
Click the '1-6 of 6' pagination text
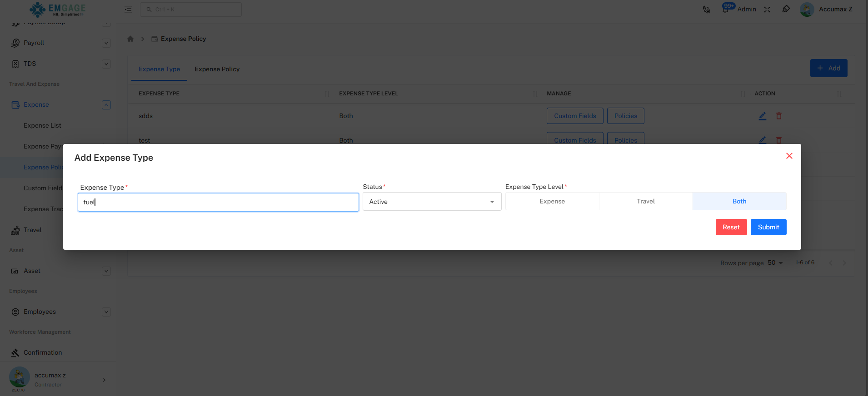(805, 262)
